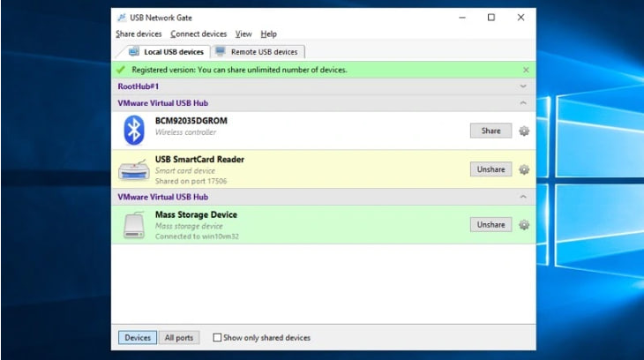Unshare the USB SmartCard Reader
644x360 pixels.
pos(490,169)
